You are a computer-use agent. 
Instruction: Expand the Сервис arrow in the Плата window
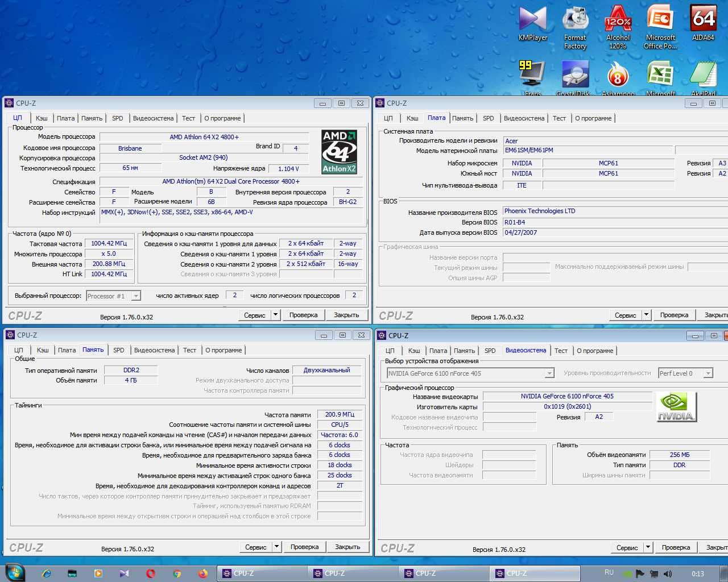[x=646, y=315]
